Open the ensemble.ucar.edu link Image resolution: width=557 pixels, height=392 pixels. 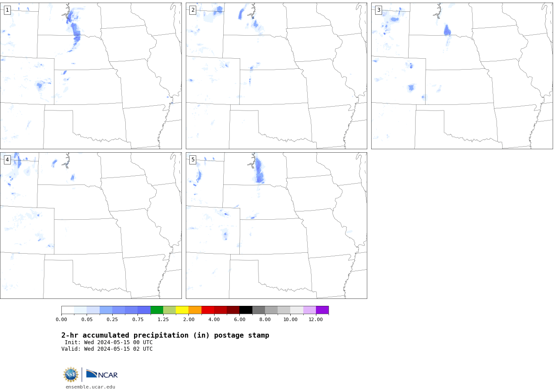pyautogui.click(x=91, y=387)
